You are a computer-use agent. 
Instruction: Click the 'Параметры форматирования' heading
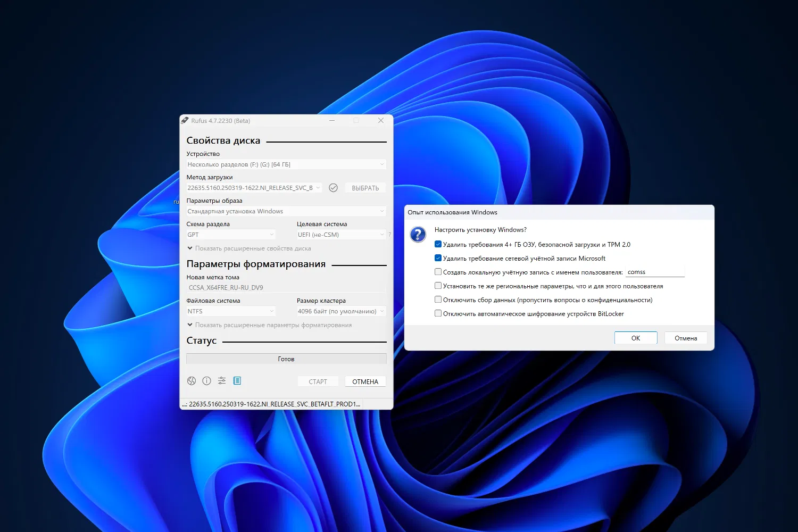coord(256,264)
